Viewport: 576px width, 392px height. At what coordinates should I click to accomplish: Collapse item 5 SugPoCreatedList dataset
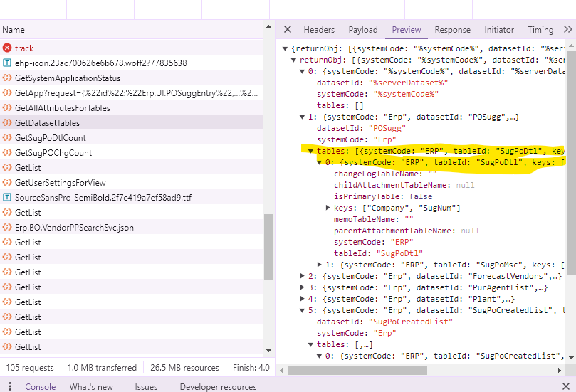coord(302,310)
